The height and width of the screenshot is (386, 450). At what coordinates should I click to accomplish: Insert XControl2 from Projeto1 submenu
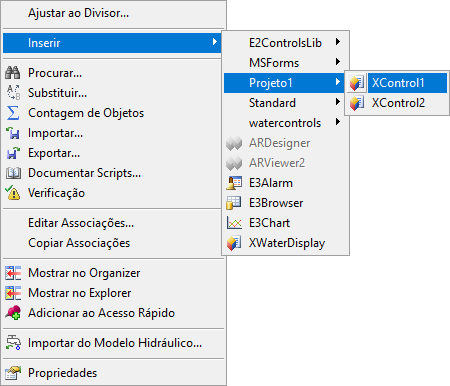pyautogui.click(x=397, y=103)
